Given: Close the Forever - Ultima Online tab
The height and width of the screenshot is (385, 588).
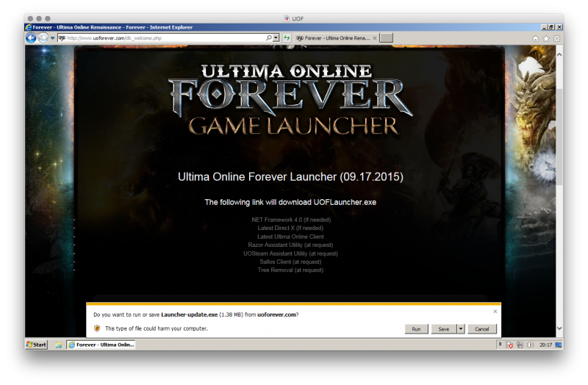Looking at the screenshot, I should pos(375,38).
